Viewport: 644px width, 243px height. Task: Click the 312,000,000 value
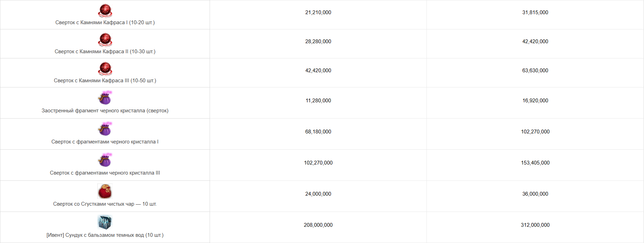click(x=535, y=225)
